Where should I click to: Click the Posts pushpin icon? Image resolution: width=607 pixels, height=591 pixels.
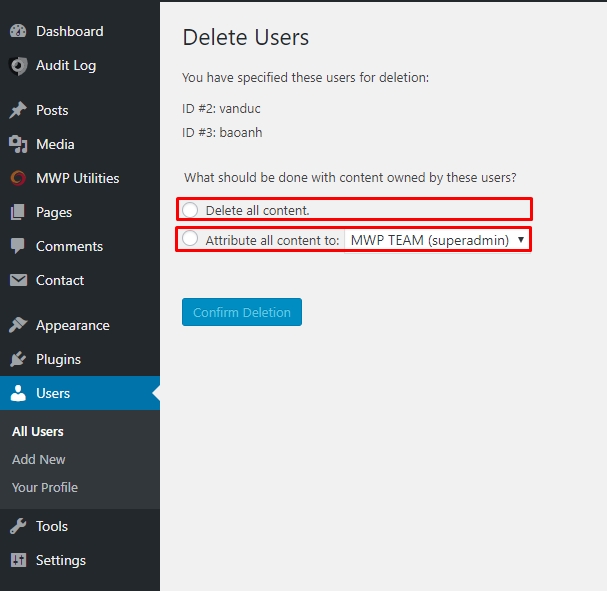pyautogui.click(x=18, y=110)
